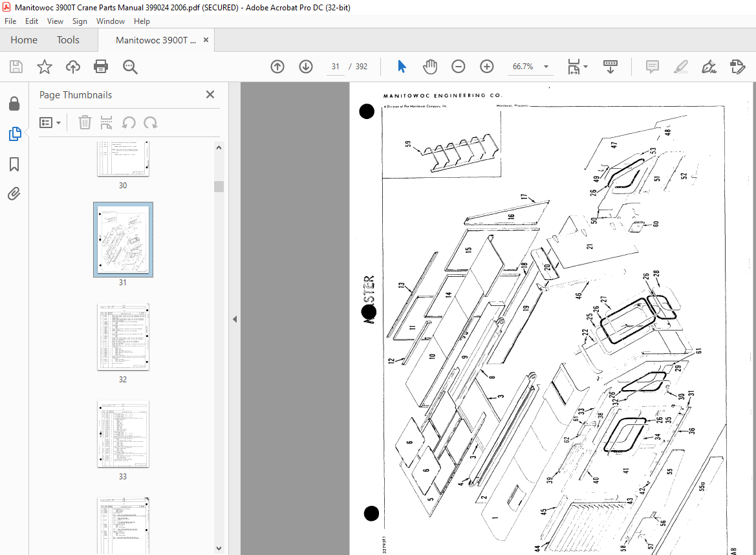The width and height of the screenshot is (756, 555).
Task: Open the Sign menu
Action: (x=80, y=21)
